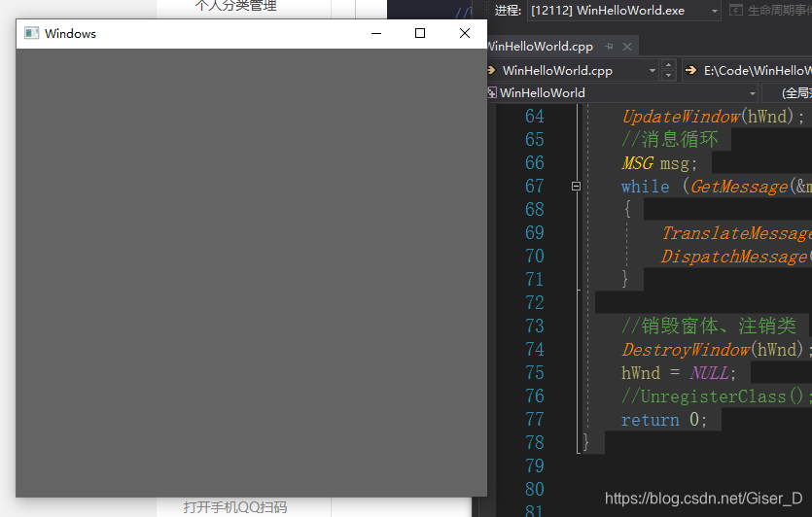The height and width of the screenshot is (517, 812).
Task: Click line number 72 in the gutter
Action: 535,303
